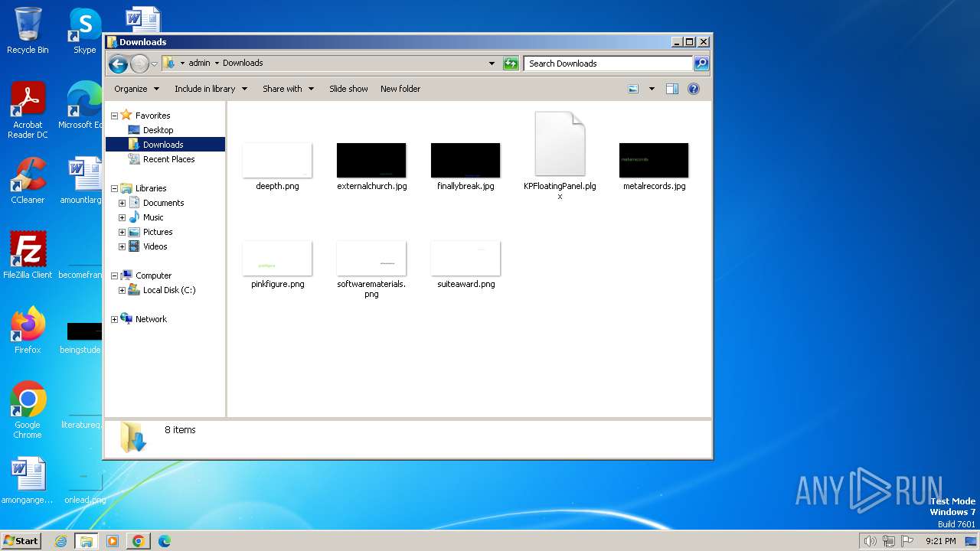Open the Start menu button
Image resolution: width=980 pixels, height=551 pixels.
tap(21, 540)
